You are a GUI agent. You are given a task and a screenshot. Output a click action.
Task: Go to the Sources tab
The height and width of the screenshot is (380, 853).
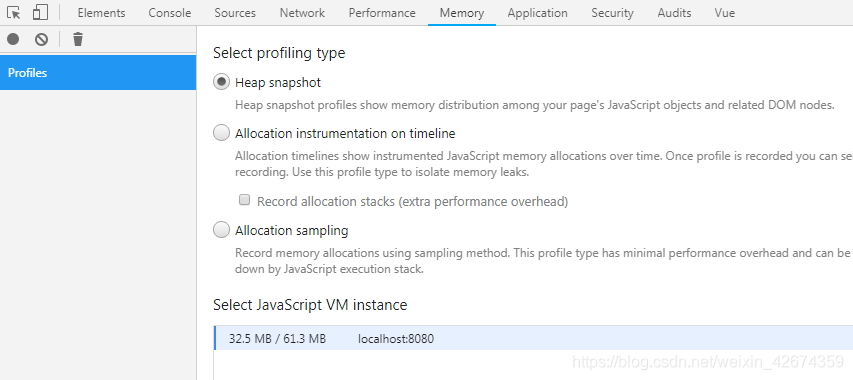click(235, 13)
